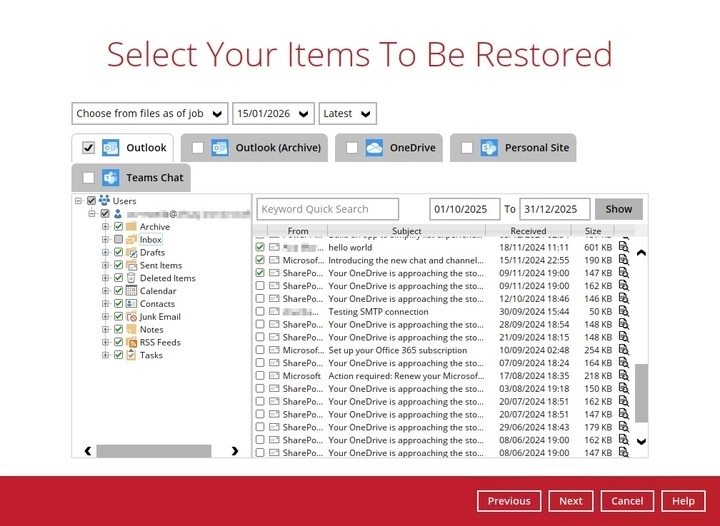Select the 'Testing SMTP connection' email checkbox
Viewport: 720px width, 526px height.
point(260,312)
